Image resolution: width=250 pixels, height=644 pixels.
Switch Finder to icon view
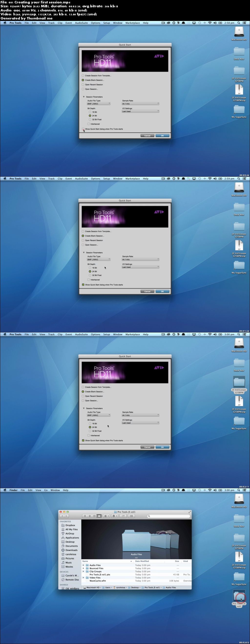point(85,516)
